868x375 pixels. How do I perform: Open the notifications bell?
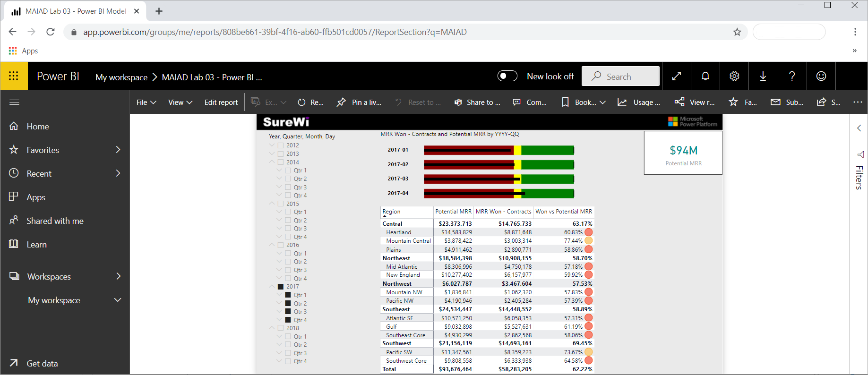pos(705,76)
